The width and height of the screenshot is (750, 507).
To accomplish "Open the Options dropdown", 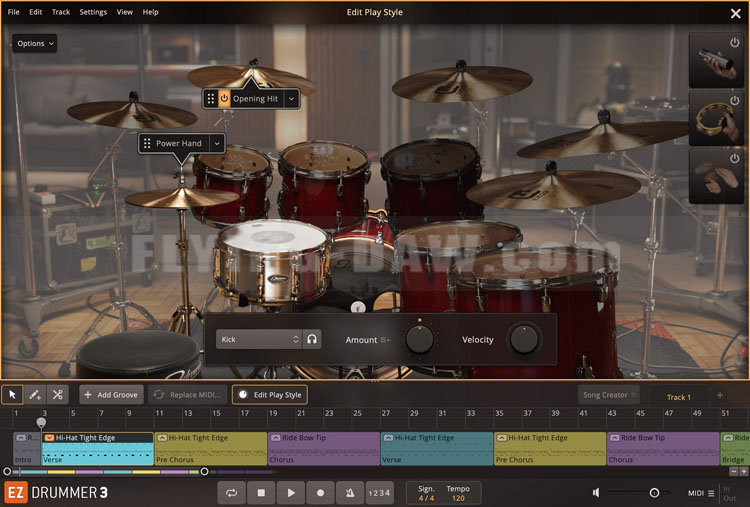I will [35, 43].
